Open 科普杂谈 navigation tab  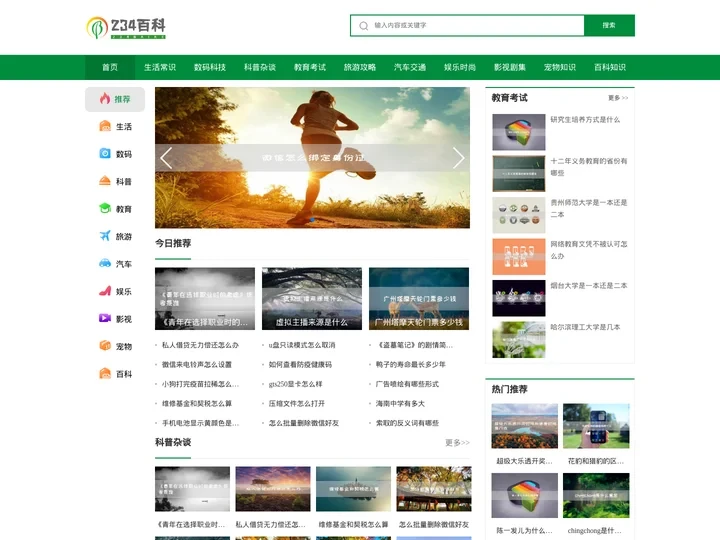[x=260, y=68]
